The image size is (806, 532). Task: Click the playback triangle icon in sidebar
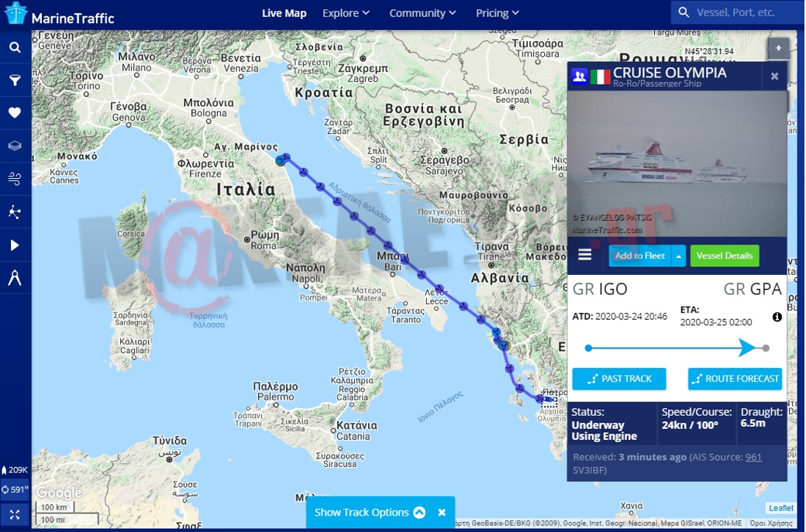(x=15, y=245)
